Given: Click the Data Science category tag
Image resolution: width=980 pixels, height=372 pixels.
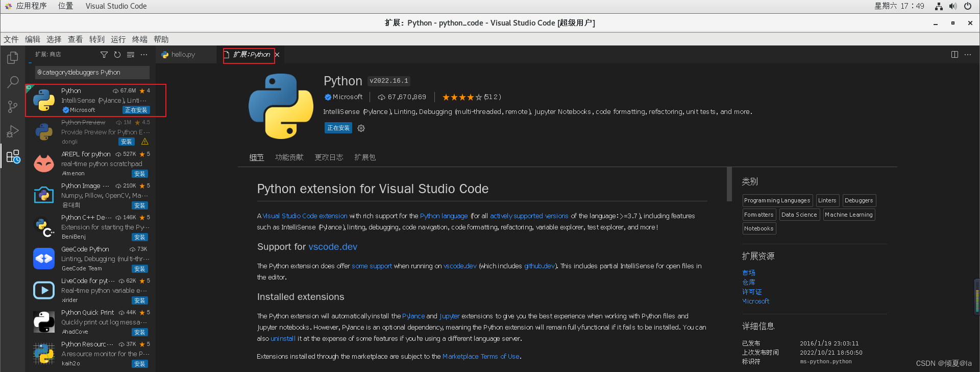Looking at the screenshot, I should click(x=799, y=215).
